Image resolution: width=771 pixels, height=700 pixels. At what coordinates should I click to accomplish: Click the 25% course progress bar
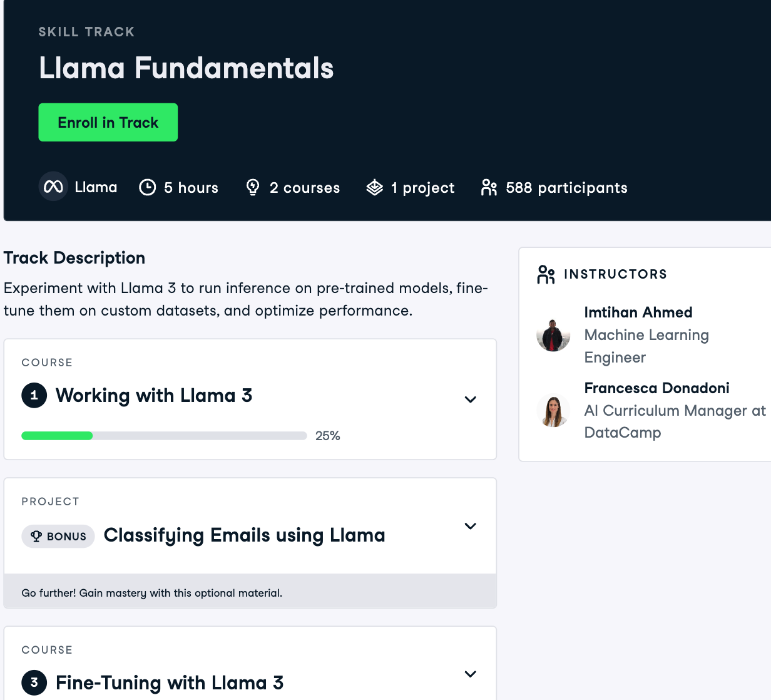(x=164, y=436)
